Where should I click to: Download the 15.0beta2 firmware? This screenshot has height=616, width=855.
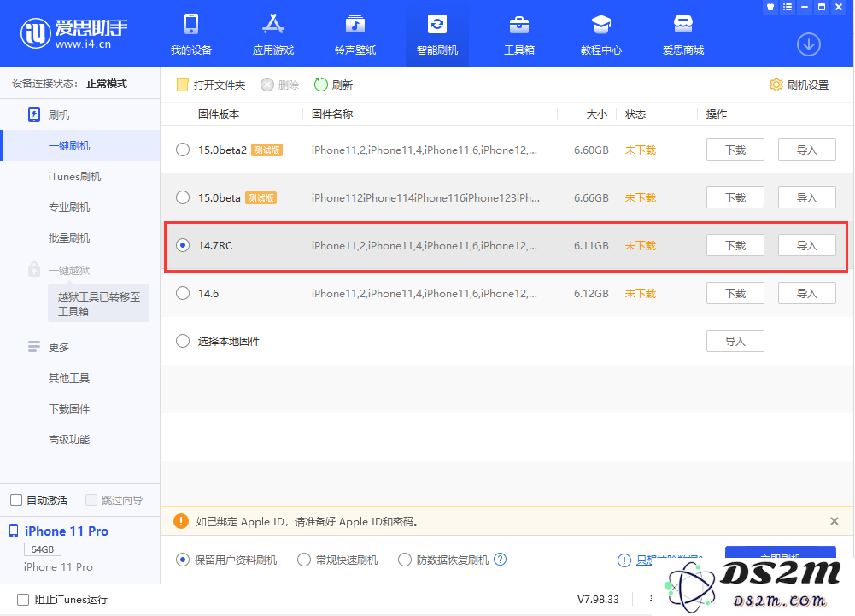pyautogui.click(x=735, y=150)
